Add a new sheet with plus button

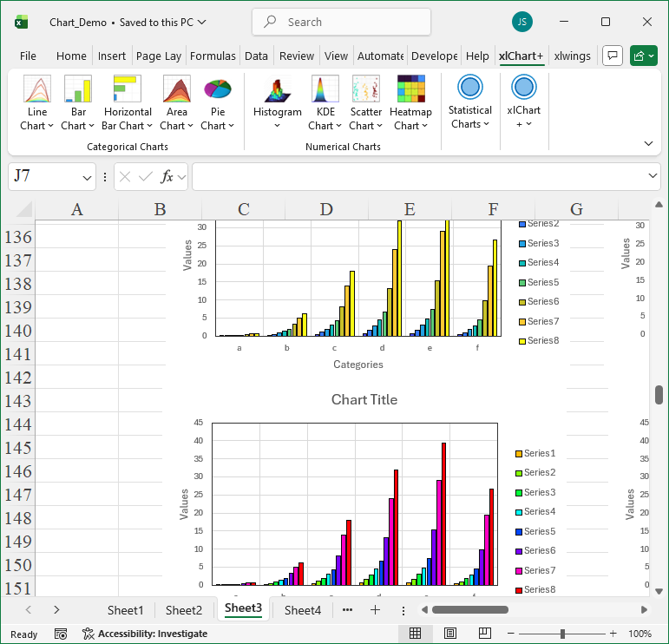pyautogui.click(x=375, y=610)
